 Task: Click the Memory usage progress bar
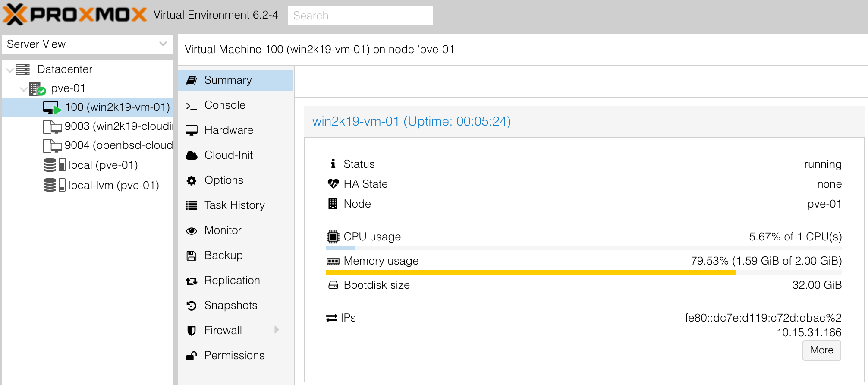584,272
